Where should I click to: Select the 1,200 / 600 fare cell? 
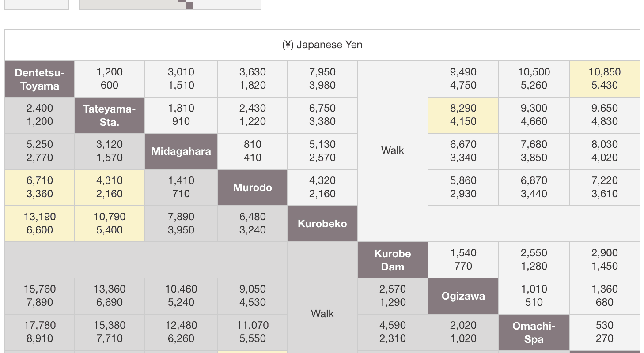click(x=110, y=79)
